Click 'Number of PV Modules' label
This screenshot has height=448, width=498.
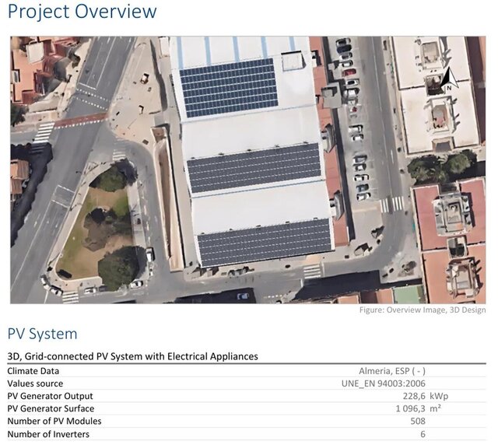54,422
